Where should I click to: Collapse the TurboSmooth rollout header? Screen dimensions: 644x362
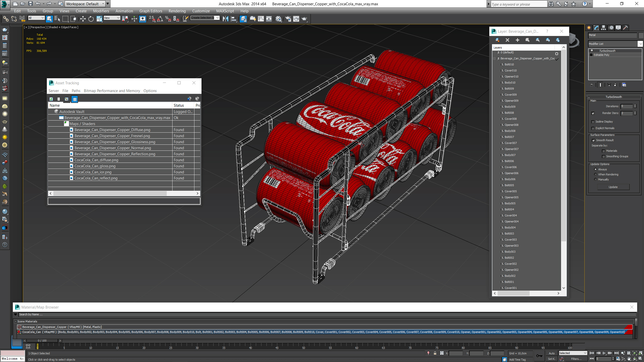coord(613,97)
